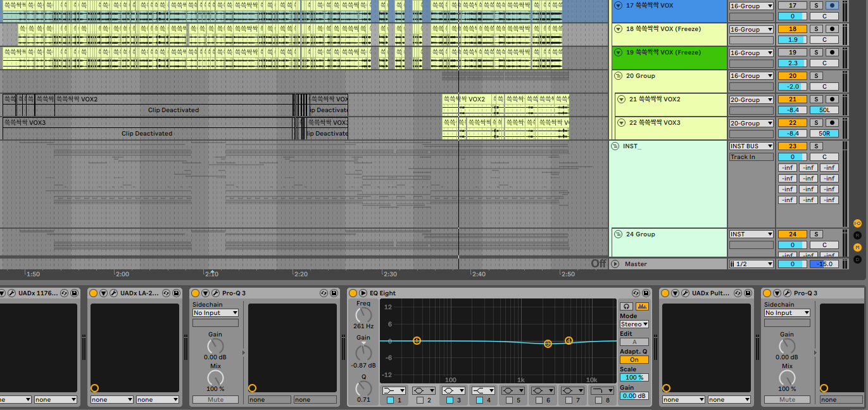
Task: Open EQ band 4 filter type dropdown
Action: point(484,390)
